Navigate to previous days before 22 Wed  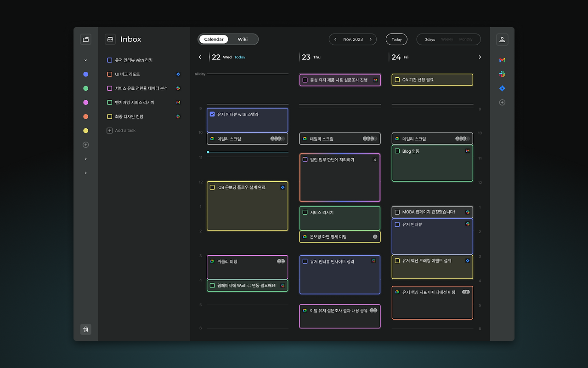coord(200,57)
